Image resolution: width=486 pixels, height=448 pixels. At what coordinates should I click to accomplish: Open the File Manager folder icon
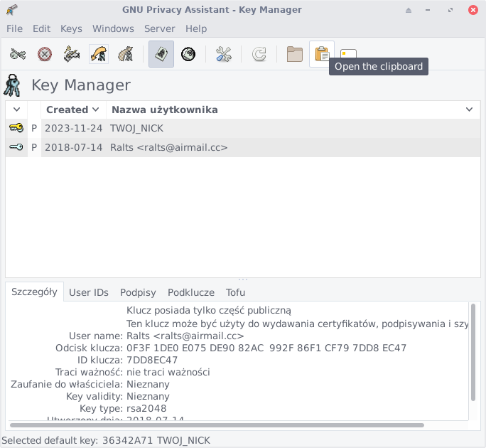tap(295, 54)
